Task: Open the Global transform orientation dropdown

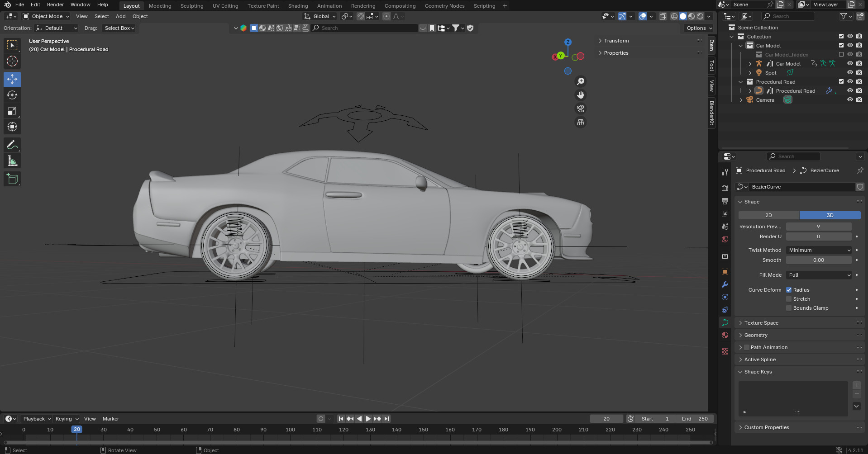Action: (x=320, y=16)
